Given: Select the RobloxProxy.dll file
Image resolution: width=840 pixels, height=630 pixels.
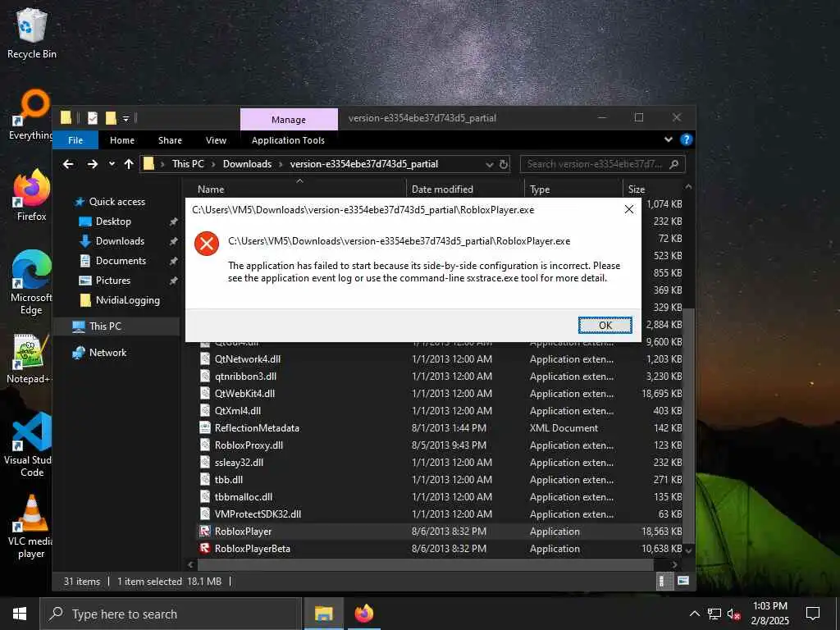Looking at the screenshot, I should coord(249,445).
